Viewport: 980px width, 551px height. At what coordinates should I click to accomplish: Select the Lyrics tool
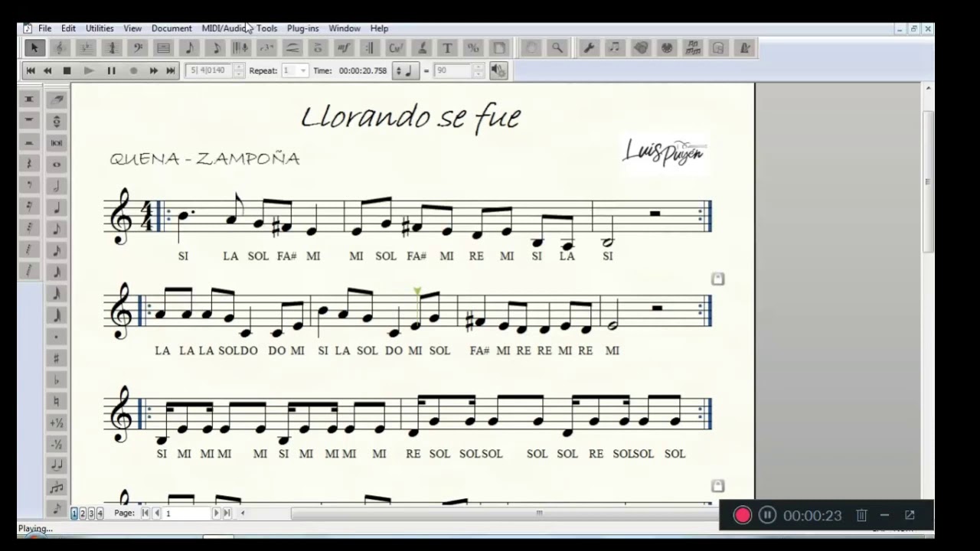(x=421, y=48)
